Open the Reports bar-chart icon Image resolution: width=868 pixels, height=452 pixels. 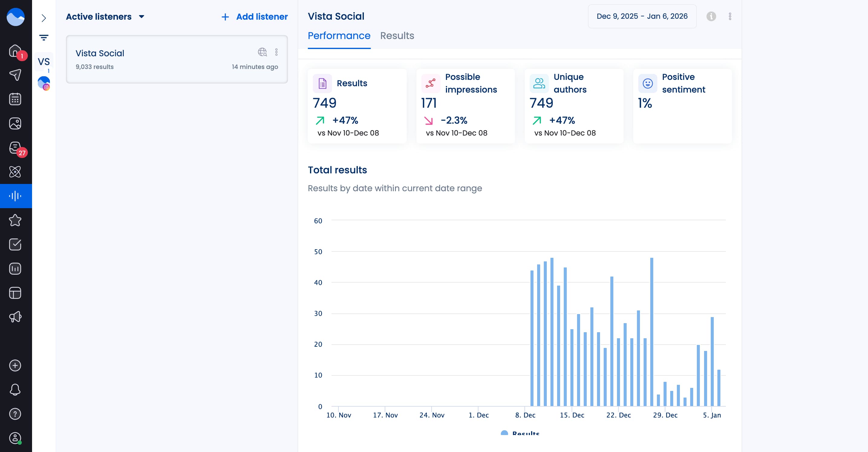15,268
